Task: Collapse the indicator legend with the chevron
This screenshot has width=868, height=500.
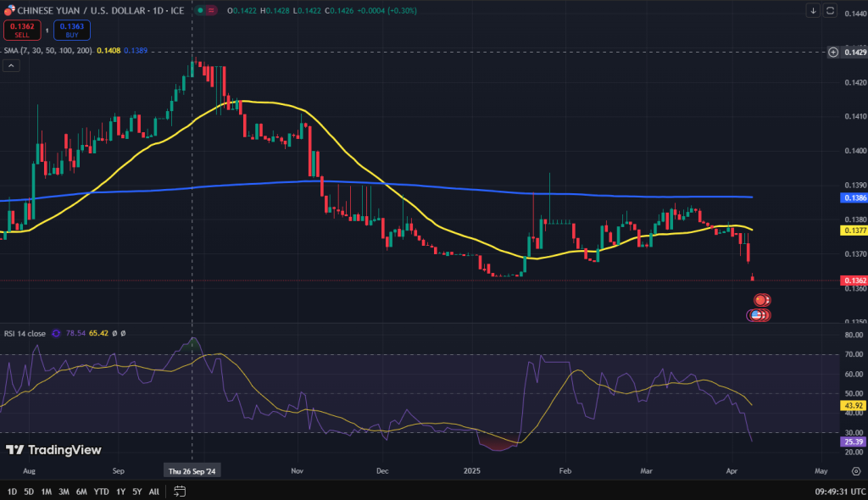Action: click(x=11, y=66)
